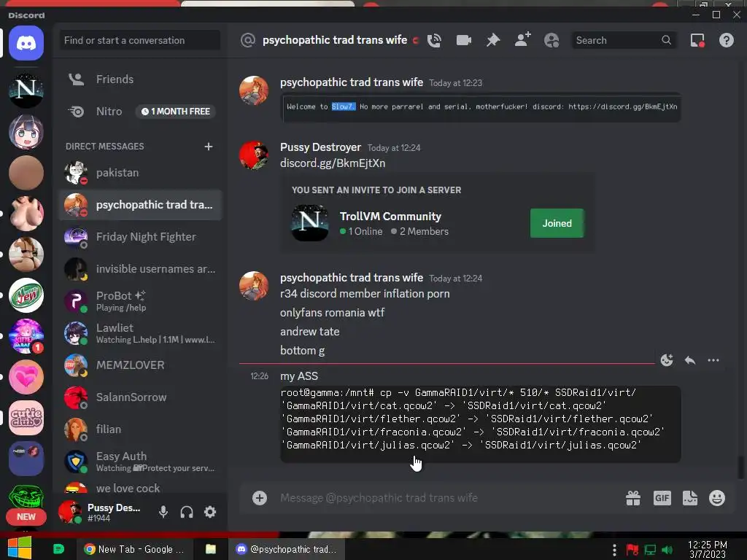Send a gift with gift icon
This screenshot has height=560, width=747.
(633, 498)
